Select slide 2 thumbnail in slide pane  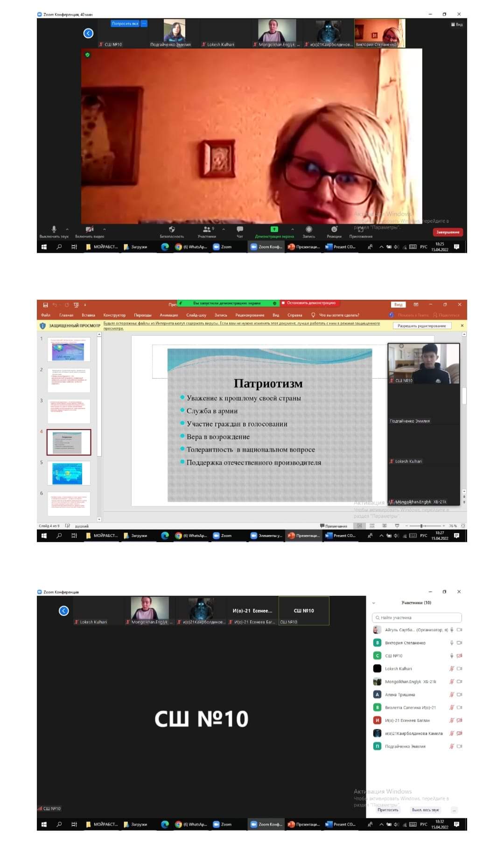[68, 380]
